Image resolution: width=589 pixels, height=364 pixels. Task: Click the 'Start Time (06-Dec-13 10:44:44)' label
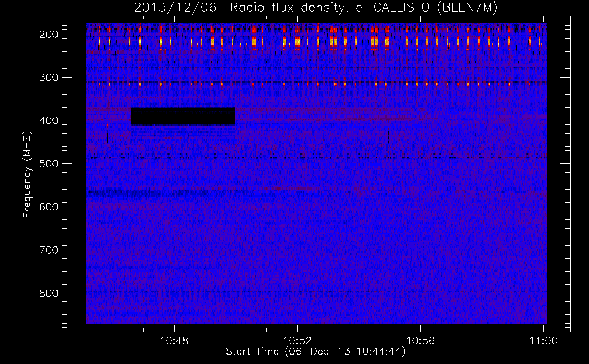316,352
